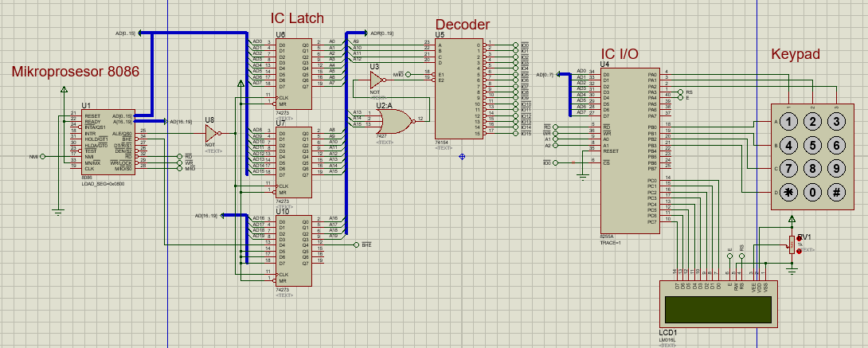
Task: Click the 'IC Latch' label
Action: [297, 18]
